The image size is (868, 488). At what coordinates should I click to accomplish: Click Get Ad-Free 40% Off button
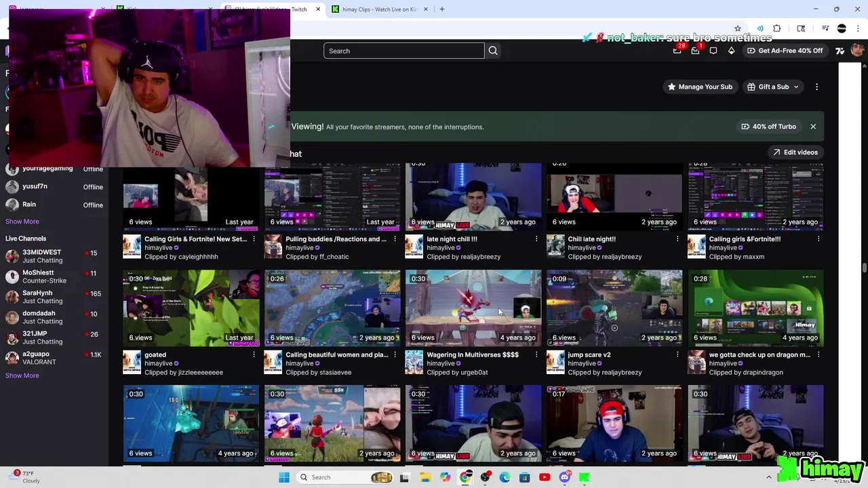(x=785, y=51)
